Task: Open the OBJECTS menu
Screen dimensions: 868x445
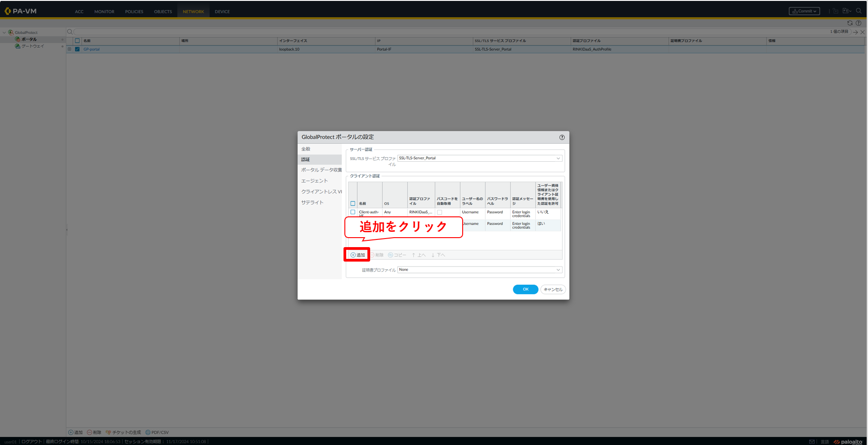Action: tap(163, 12)
